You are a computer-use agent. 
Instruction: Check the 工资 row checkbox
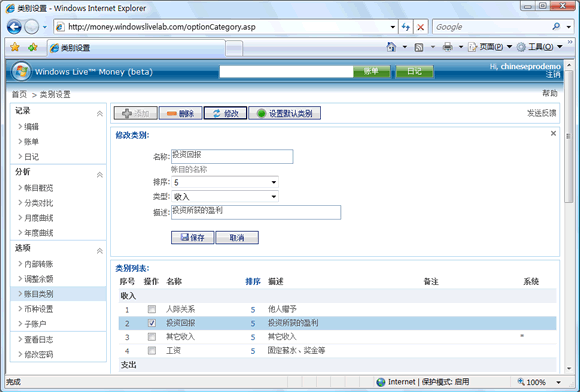tap(152, 350)
